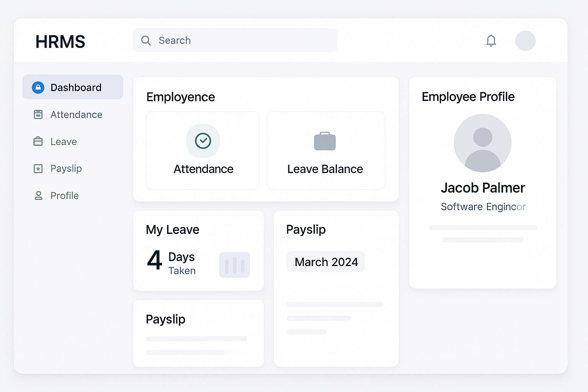588x392 pixels.
Task: Open the Leave Balance card
Action: click(x=326, y=151)
